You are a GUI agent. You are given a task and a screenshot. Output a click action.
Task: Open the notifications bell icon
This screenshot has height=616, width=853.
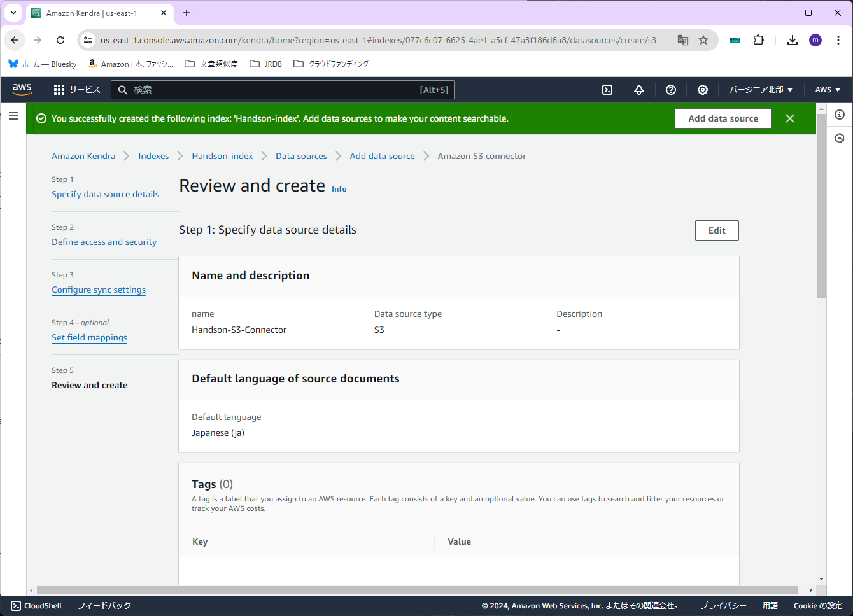639,90
